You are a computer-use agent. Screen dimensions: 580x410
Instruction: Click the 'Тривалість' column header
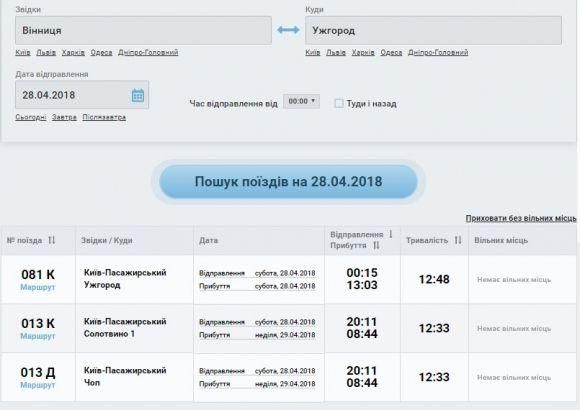(x=427, y=241)
